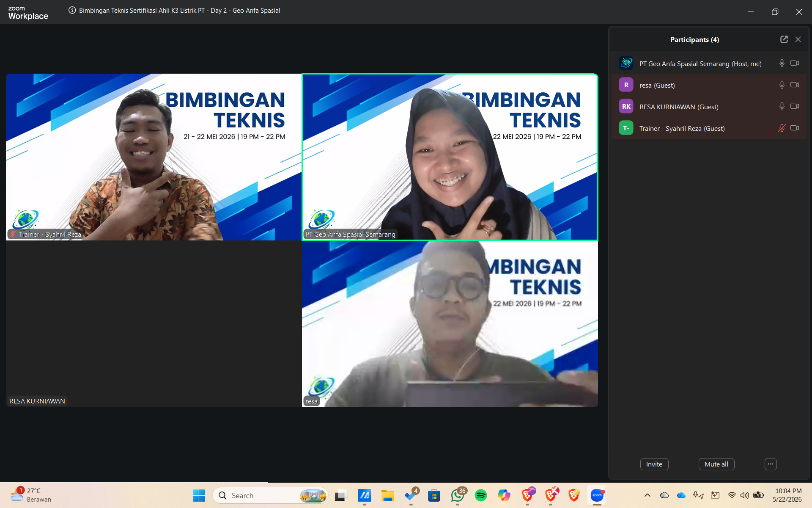812x508 pixels.
Task: Open the plain Brave browser taskbar icon
Action: (x=574, y=495)
